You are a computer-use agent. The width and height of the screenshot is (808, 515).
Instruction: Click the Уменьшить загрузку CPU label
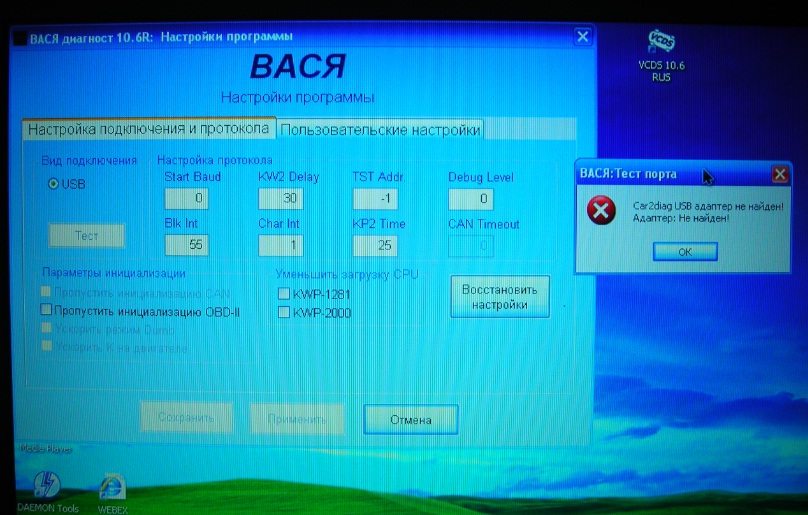(x=347, y=274)
